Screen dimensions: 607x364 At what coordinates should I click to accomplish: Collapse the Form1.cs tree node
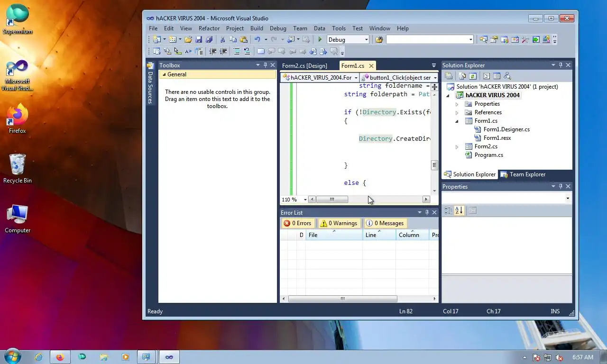(457, 121)
